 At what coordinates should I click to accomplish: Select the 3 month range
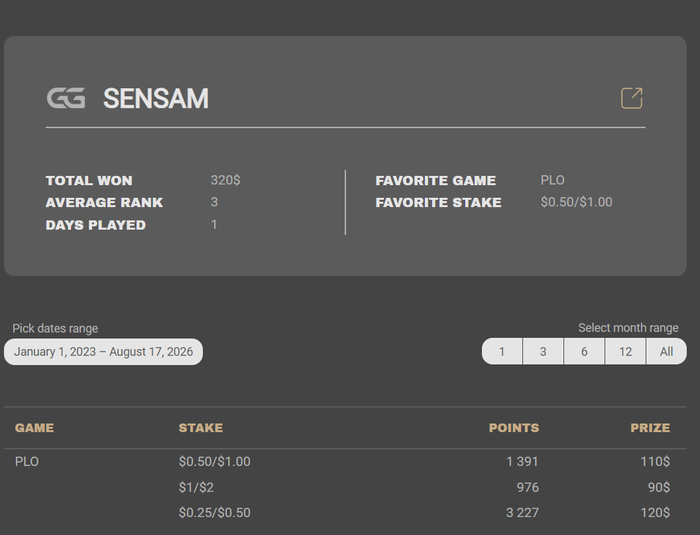click(543, 351)
